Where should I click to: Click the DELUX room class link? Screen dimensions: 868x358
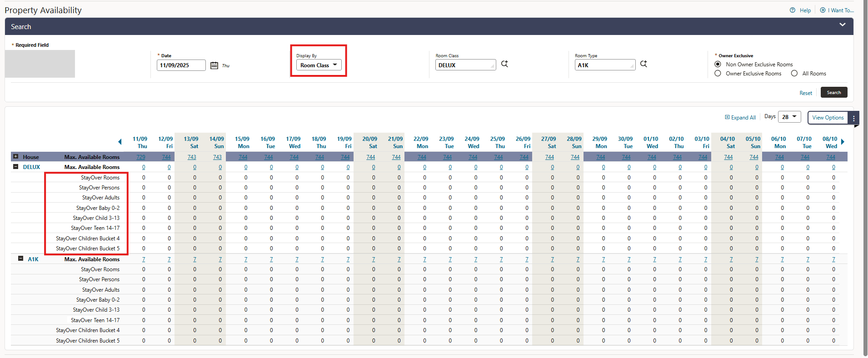pos(31,167)
